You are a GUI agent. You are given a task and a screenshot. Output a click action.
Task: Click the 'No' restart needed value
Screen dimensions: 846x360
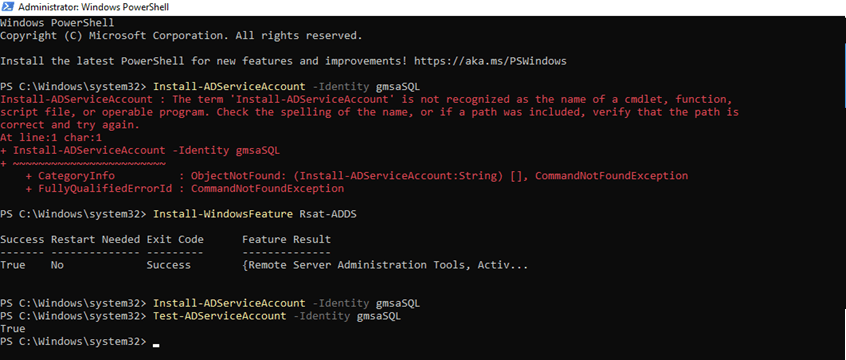pos(57,265)
